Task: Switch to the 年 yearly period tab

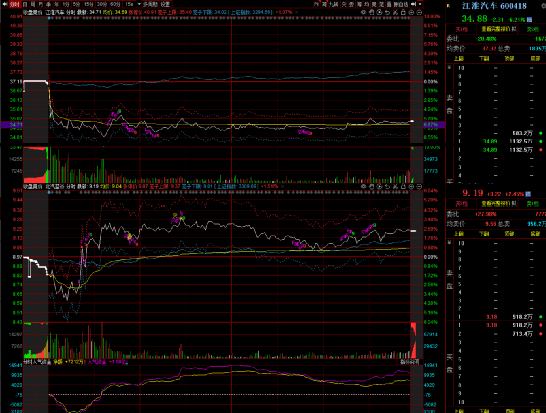Action: 57,4
